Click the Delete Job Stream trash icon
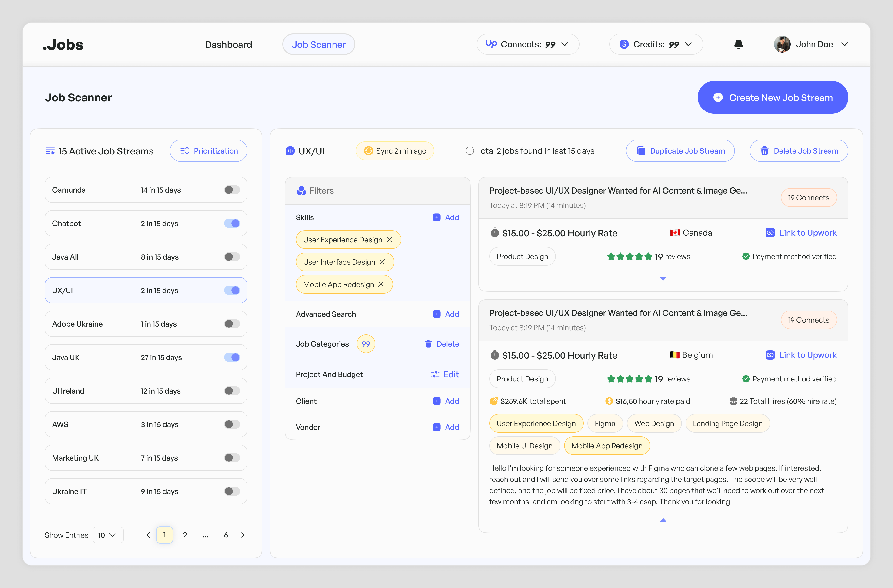Screen dimensions: 893x588 [764, 150]
